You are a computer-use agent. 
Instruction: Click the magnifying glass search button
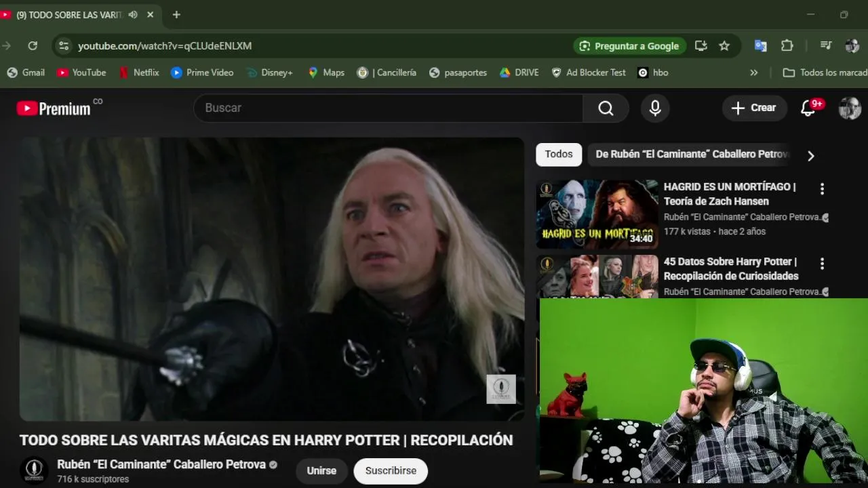pyautogui.click(x=606, y=108)
